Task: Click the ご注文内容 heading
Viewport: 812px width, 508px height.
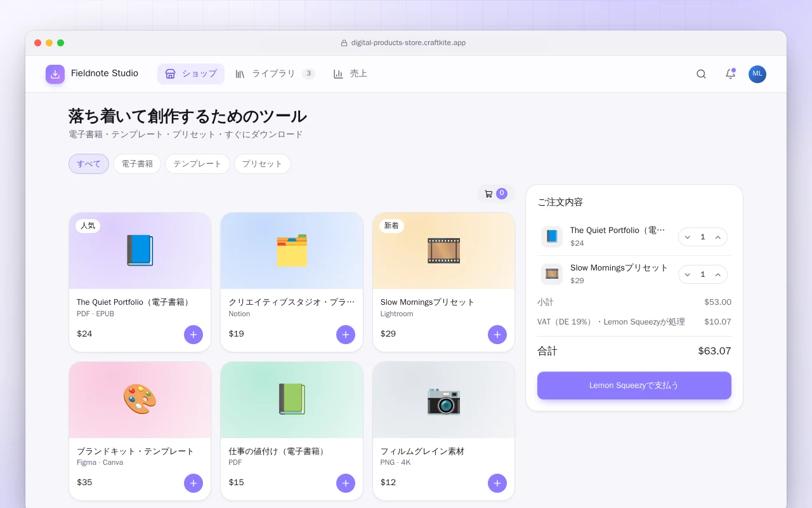Action: pos(560,202)
